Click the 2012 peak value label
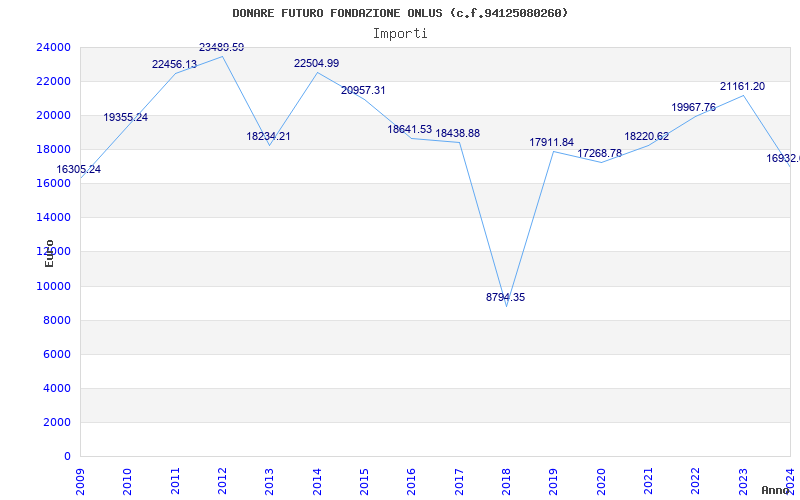Screen dimensions: 800x500 221,47
